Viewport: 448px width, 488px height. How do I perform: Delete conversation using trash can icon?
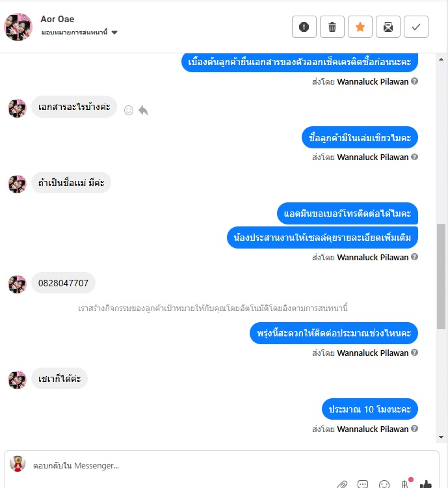point(332,27)
